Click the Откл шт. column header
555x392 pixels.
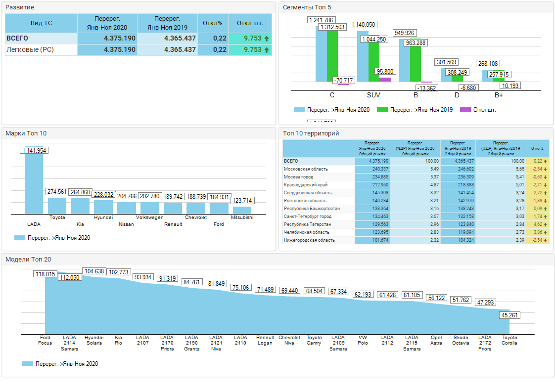tap(250, 23)
